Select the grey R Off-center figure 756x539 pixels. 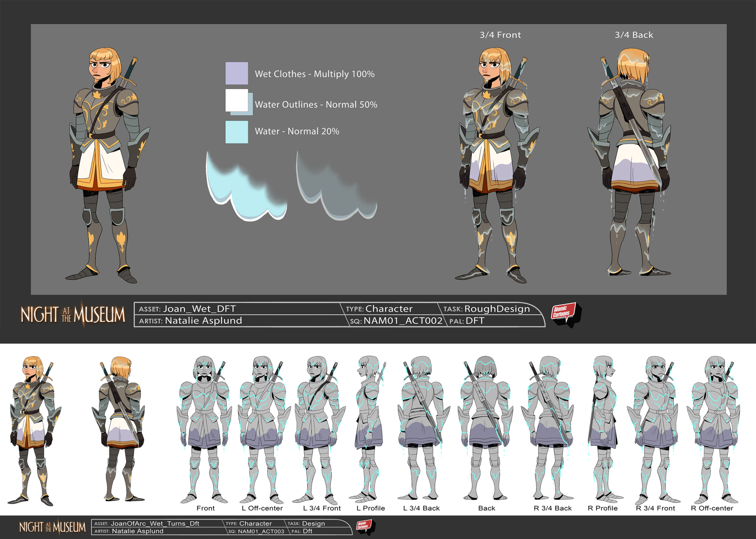[713, 430]
